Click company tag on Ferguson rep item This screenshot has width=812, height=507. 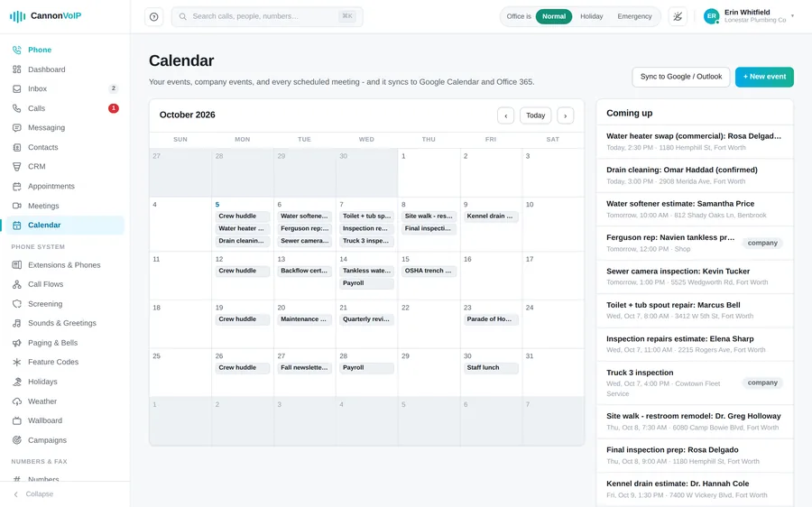762,243
